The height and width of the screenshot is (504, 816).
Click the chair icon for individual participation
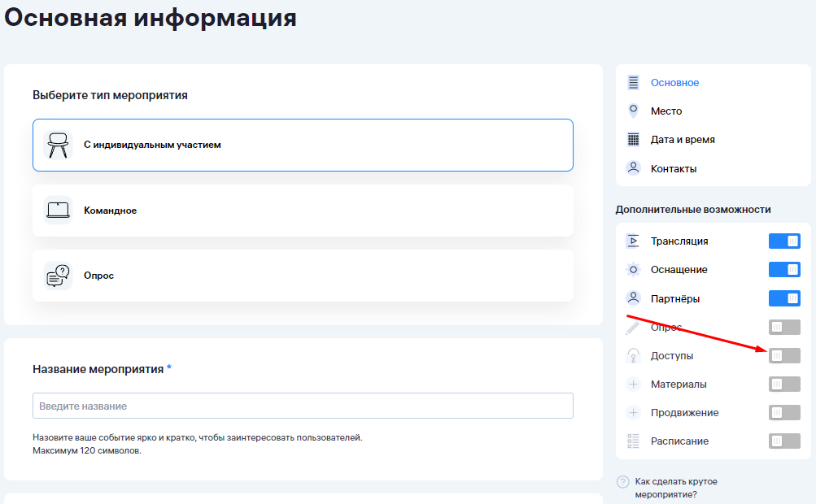pos(58,145)
